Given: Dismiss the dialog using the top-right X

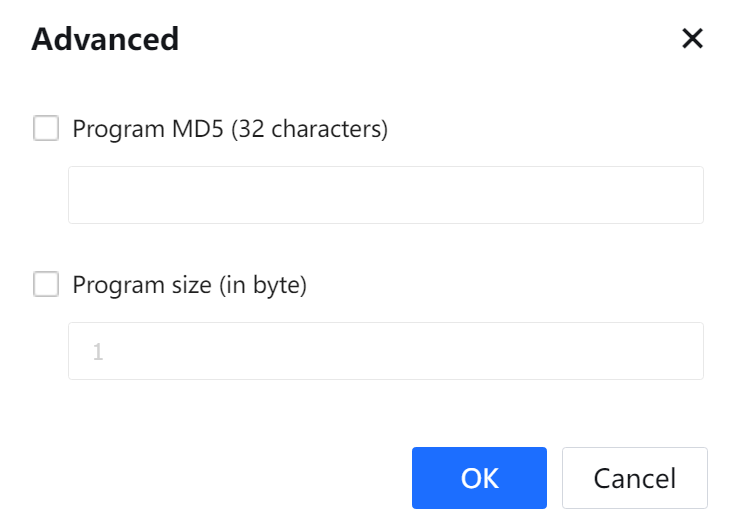Looking at the screenshot, I should tap(692, 39).
